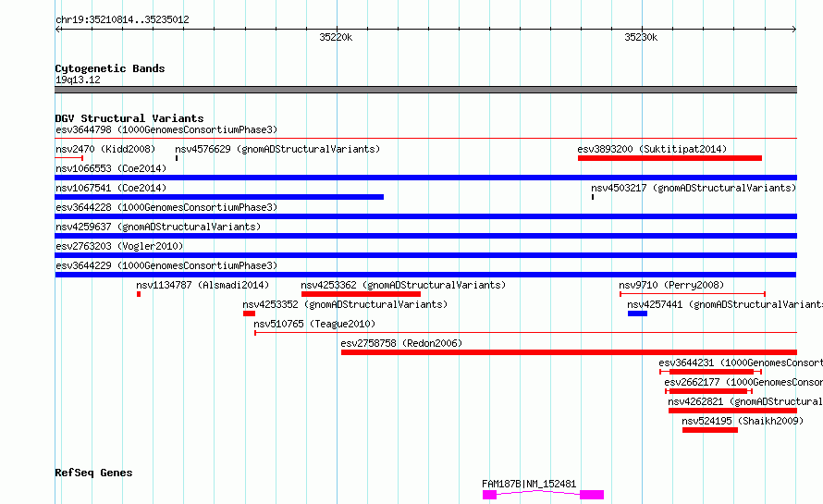
Task: Click the red nsv4253362 variant bar
Action: [362, 294]
